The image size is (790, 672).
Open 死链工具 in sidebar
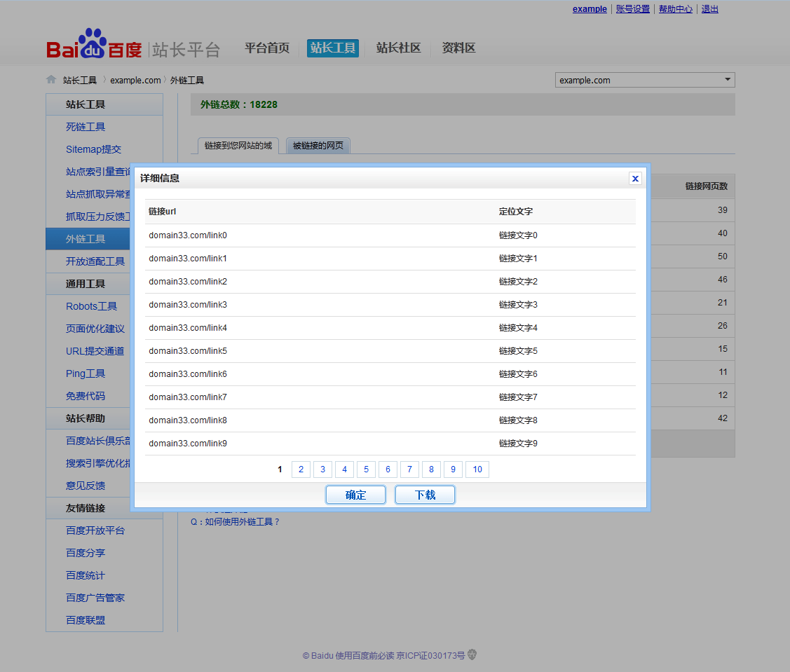pyautogui.click(x=86, y=127)
